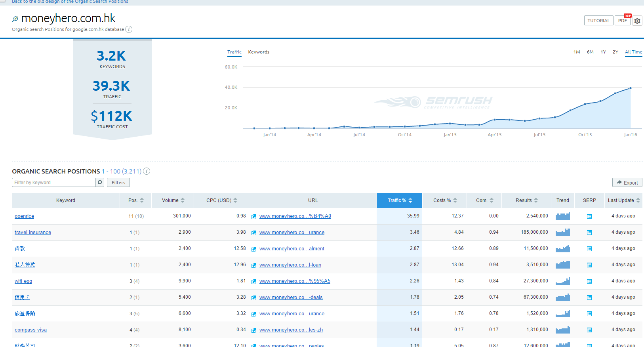Open external link icon for 信用卡 URL

254,297
